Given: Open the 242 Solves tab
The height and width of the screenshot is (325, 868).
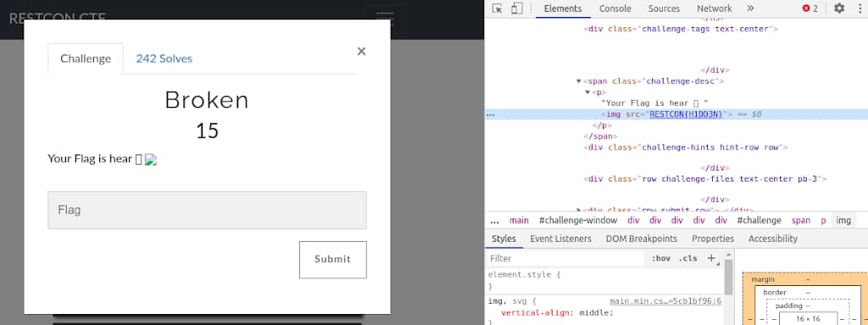Looking at the screenshot, I should 164,59.
